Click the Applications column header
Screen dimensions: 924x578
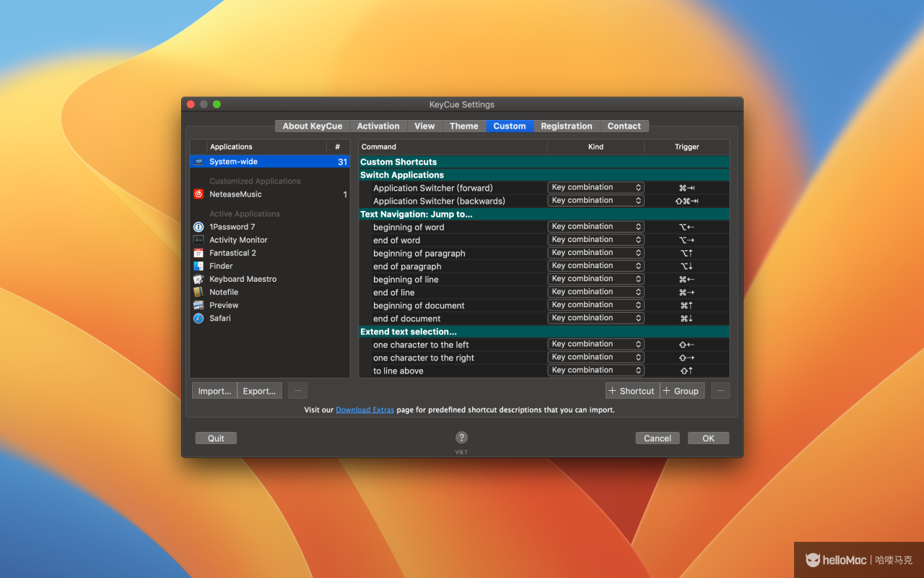coord(266,147)
